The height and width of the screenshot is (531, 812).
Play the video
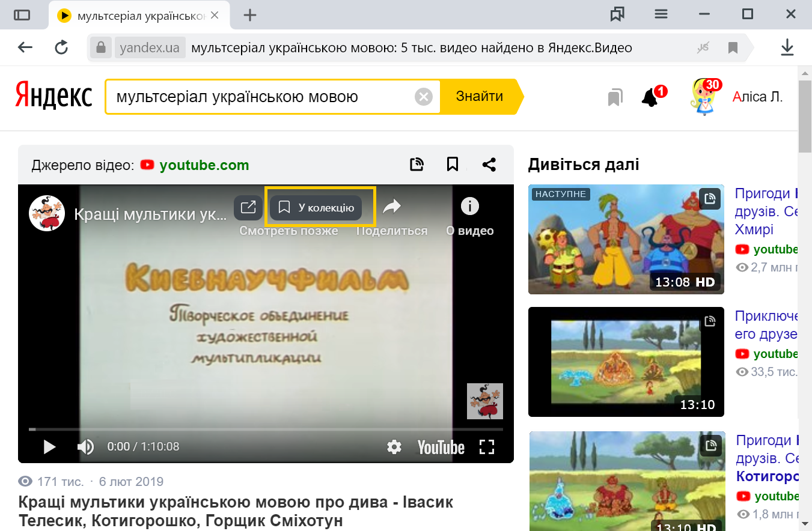pyautogui.click(x=49, y=447)
